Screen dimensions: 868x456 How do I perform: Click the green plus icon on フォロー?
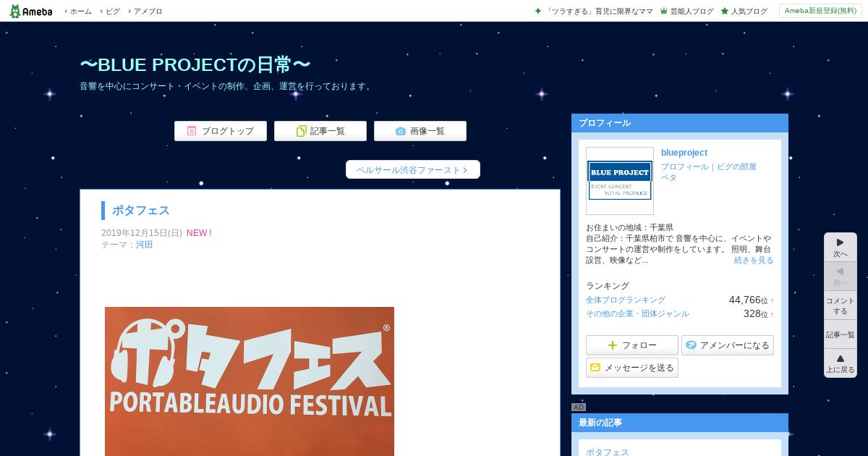tap(613, 345)
